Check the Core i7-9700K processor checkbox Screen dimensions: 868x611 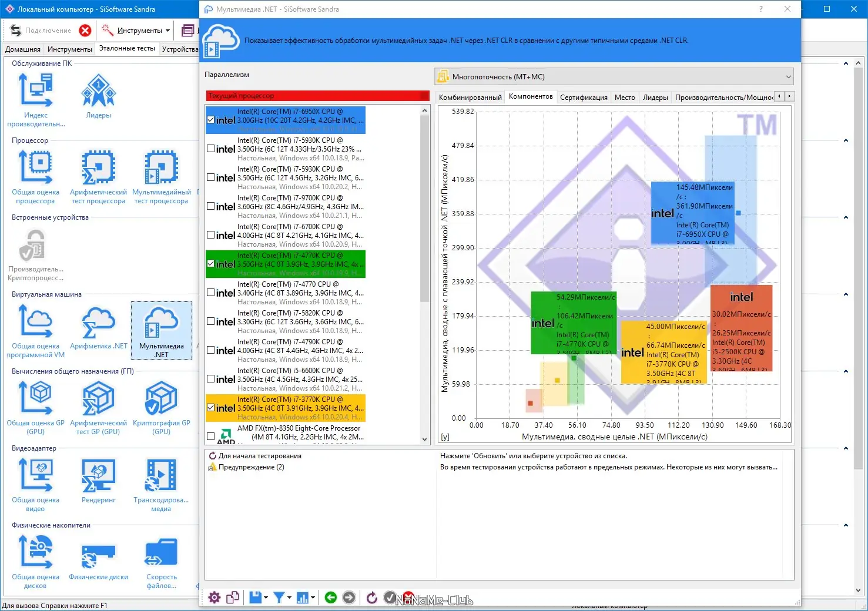211,206
